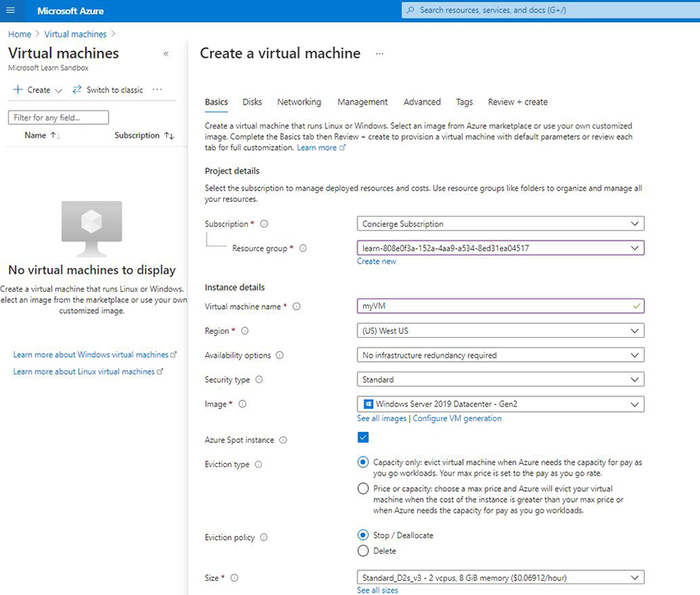
Task: Switch to the Networking tab
Action: tap(298, 101)
